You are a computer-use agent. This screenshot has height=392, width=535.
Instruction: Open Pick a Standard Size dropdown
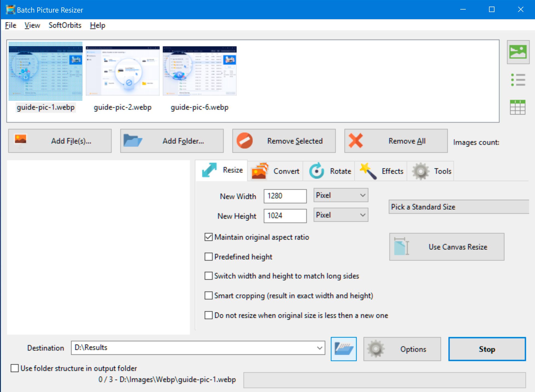[x=459, y=207]
